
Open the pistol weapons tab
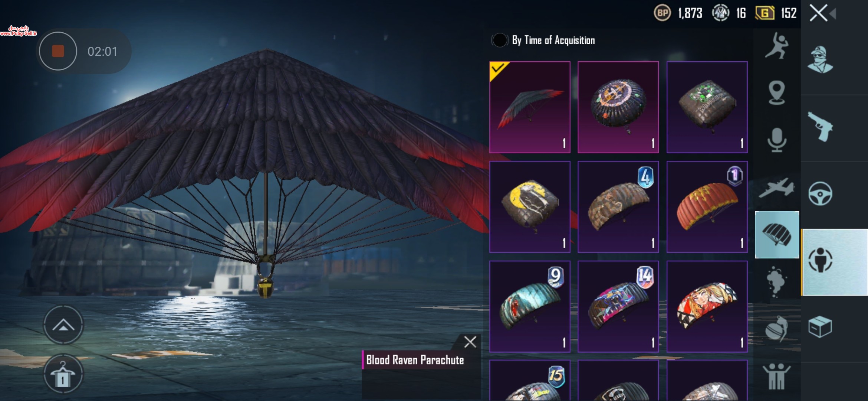(820, 127)
